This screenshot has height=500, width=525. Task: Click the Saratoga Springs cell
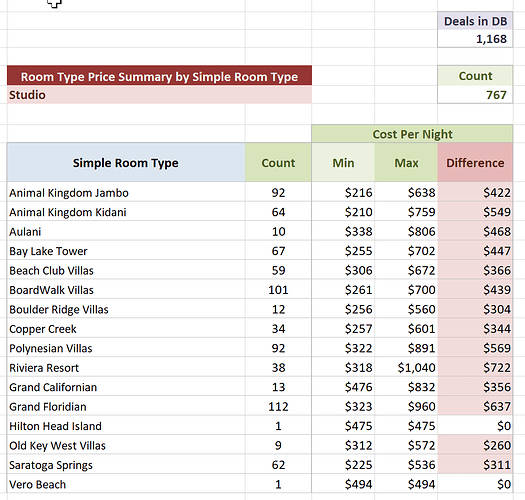[x=126, y=465]
